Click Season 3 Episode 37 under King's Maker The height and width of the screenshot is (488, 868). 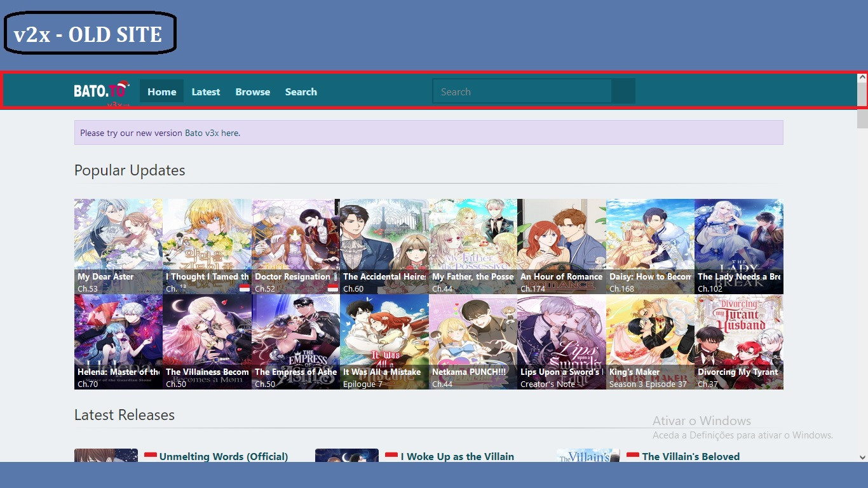pos(648,384)
